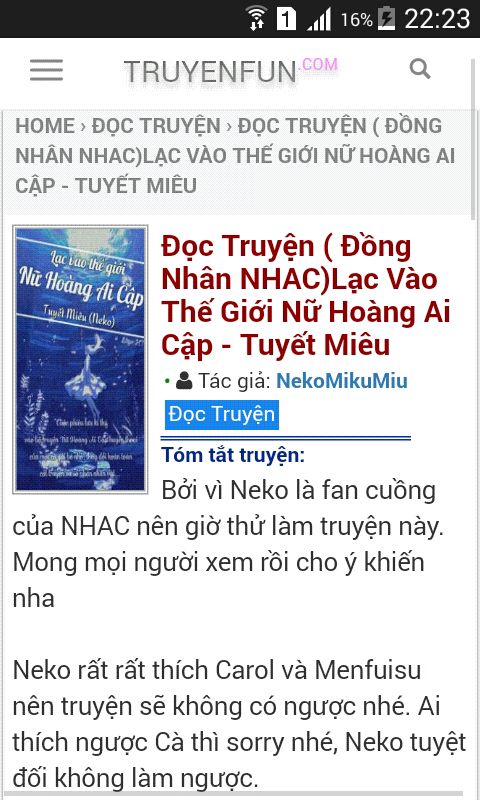Go to HOME in the breadcrumb
Image resolution: width=480 pixels, height=800 pixels.
tap(45, 126)
